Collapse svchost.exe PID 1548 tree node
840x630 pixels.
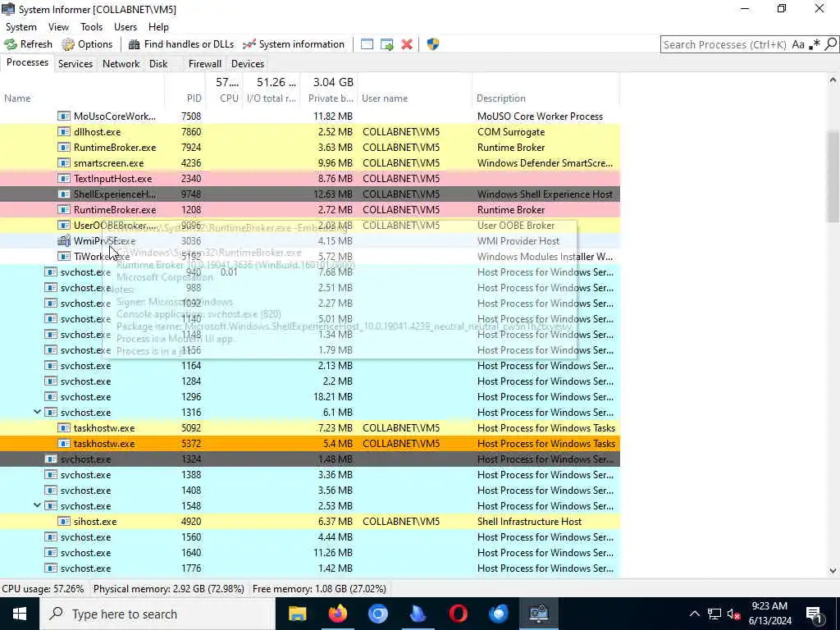point(37,505)
